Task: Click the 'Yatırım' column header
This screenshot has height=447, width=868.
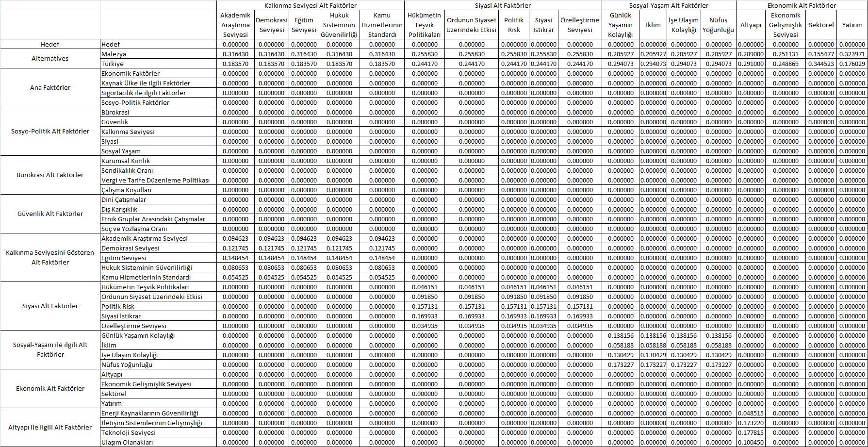Action: (852, 25)
